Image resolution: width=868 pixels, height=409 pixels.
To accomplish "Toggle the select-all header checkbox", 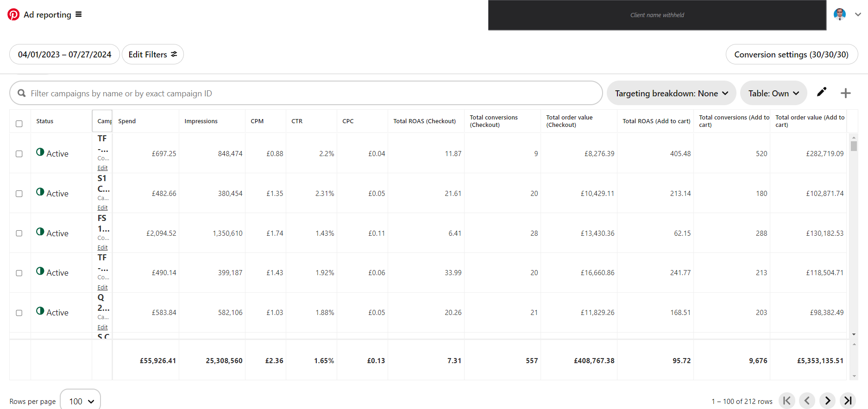I will [19, 123].
